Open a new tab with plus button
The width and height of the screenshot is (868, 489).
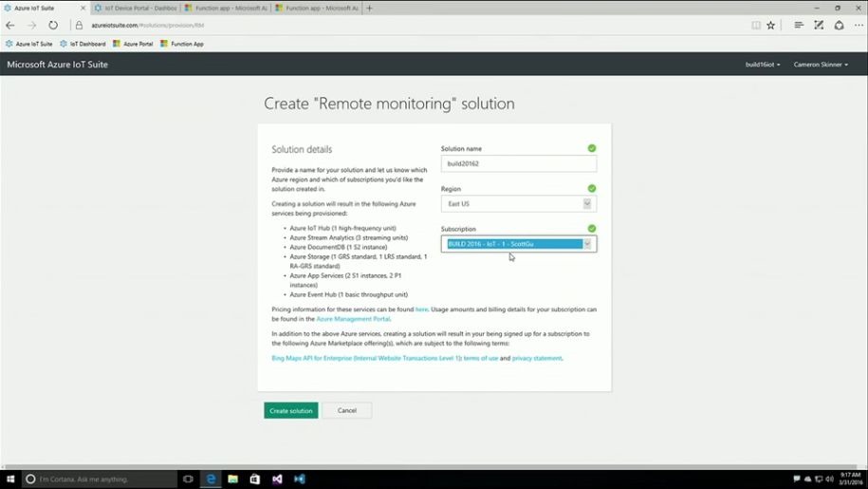click(369, 9)
